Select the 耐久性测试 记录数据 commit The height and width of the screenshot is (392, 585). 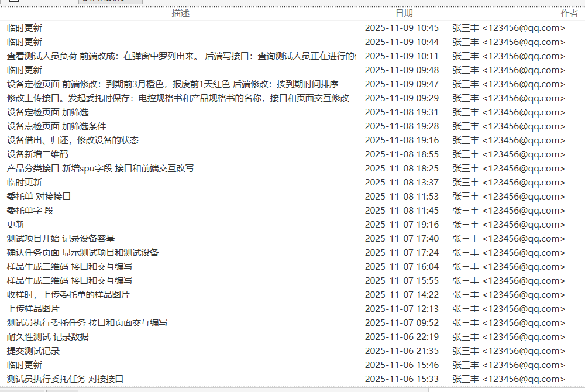pos(48,337)
